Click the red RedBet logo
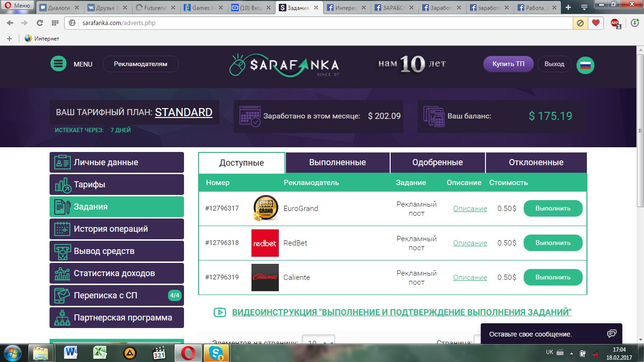Viewport: 644px width, 362px height. click(265, 243)
